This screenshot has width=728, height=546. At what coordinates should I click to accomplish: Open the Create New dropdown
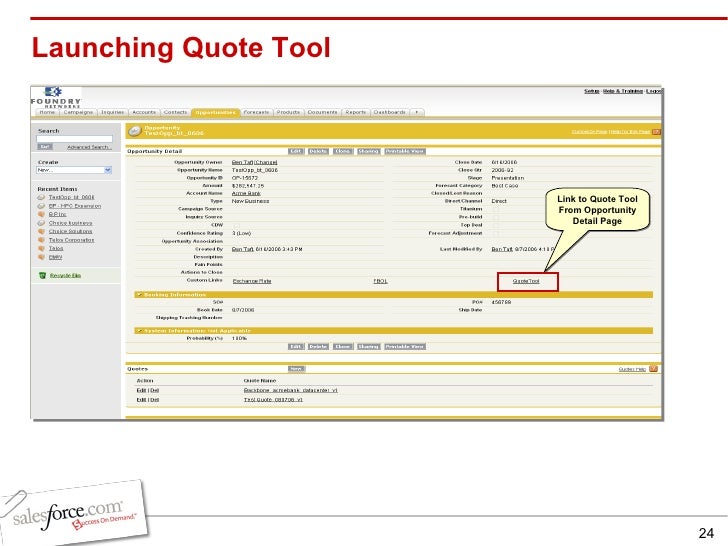74,170
